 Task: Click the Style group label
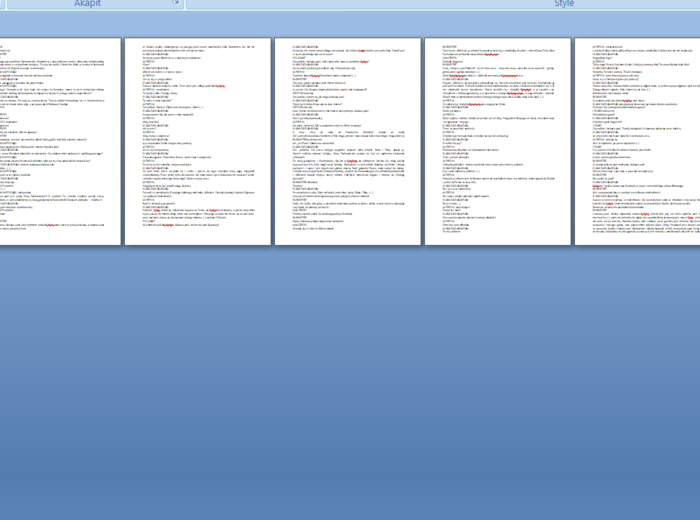click(x=564, y=4)
